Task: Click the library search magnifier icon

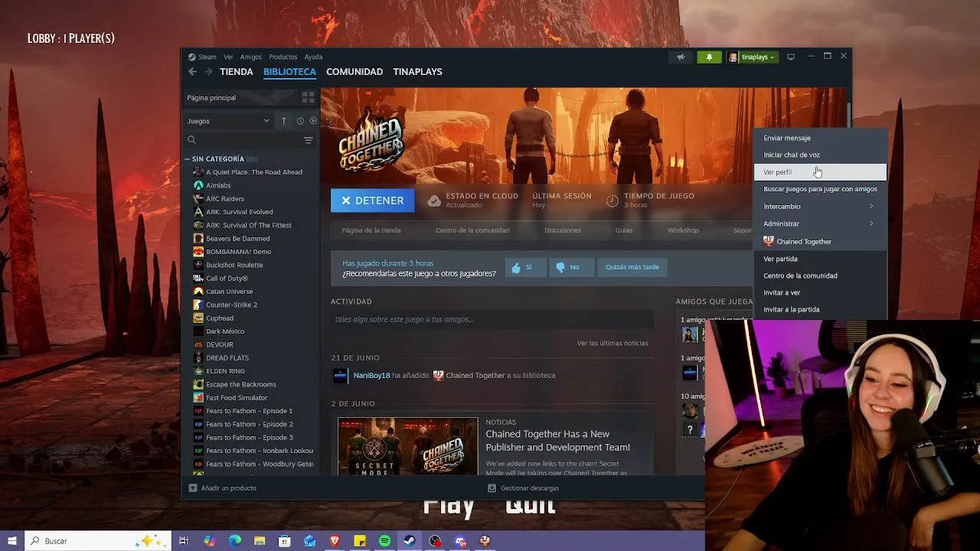Action: tap(192, 140)
